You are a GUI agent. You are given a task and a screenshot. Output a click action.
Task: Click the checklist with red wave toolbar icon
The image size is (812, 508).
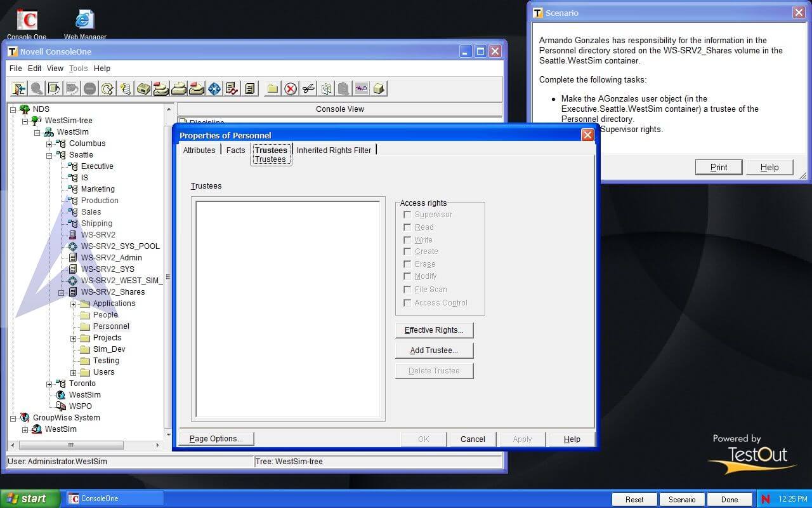(x=232, y=89)
